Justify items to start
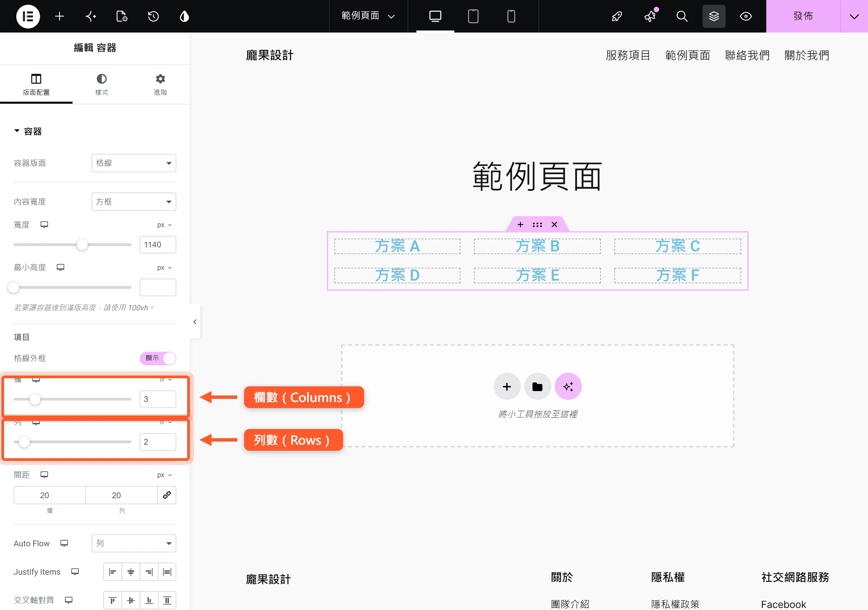868x610 pixels. [112, 572]
